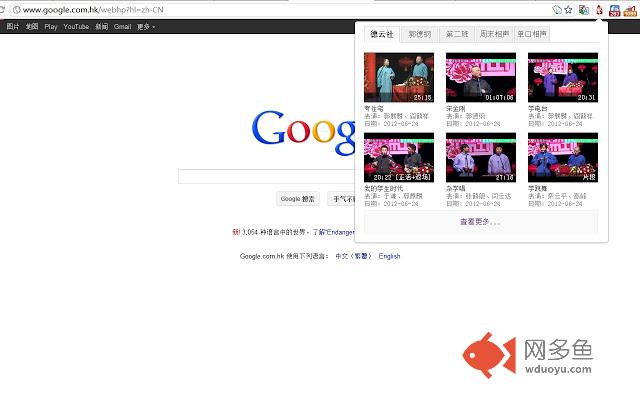Play the video thumbnail with duration 20:31
640x400 pixels.
coord(563,78)
